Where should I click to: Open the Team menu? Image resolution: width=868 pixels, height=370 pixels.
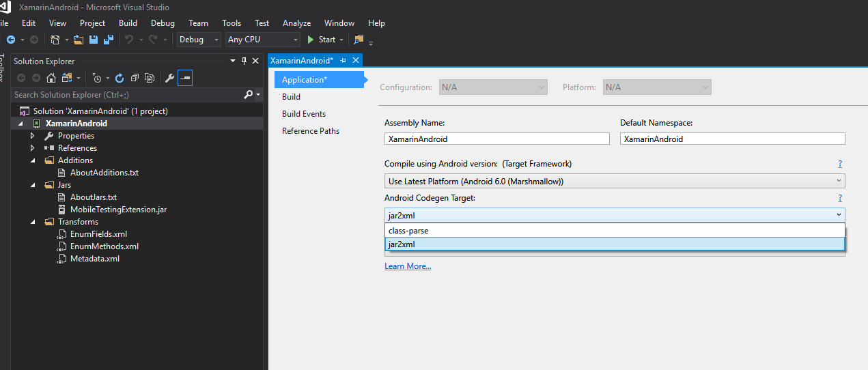(x=199, y=23)
